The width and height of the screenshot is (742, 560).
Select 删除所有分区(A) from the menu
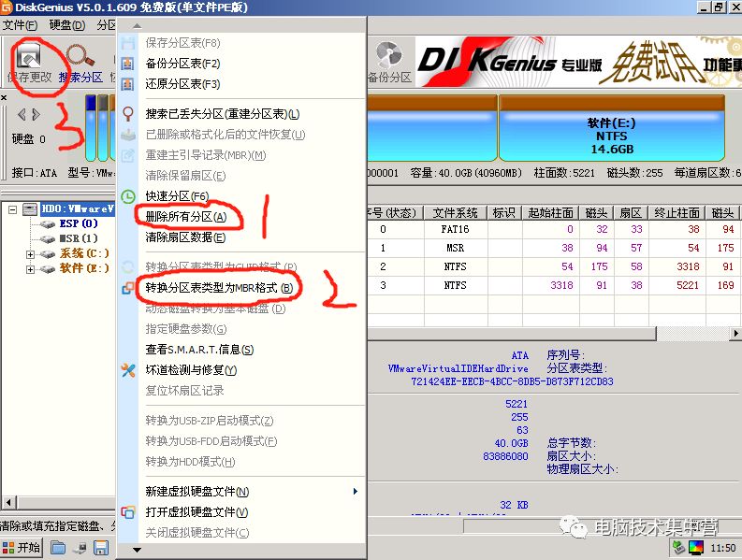186,216
